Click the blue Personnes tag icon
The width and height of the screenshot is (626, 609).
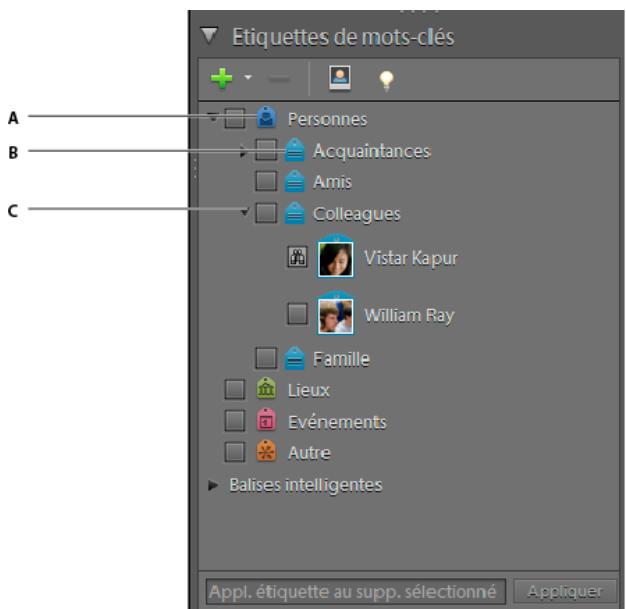(x=267, y=117)
